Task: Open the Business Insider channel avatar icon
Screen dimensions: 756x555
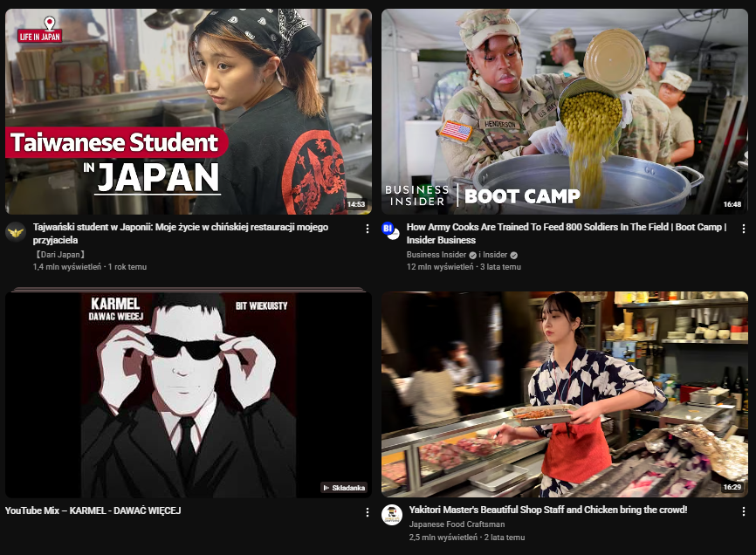Action: (x=390, y=230)
